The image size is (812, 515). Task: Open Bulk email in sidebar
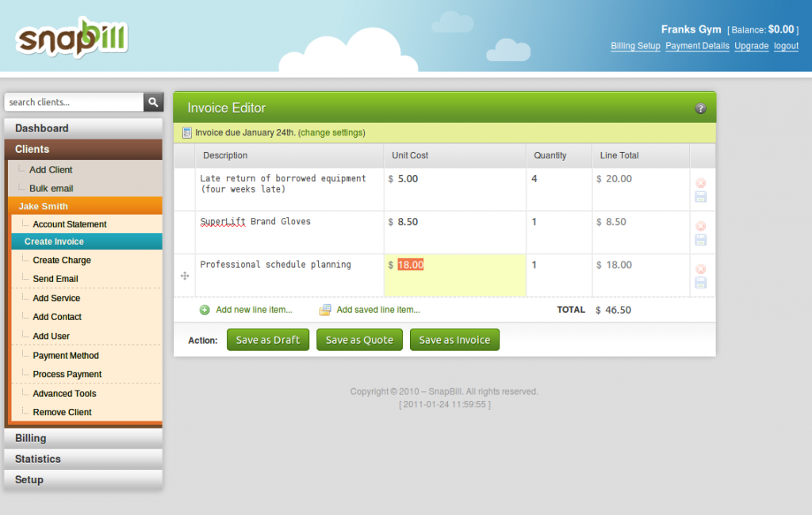point(52,189)
